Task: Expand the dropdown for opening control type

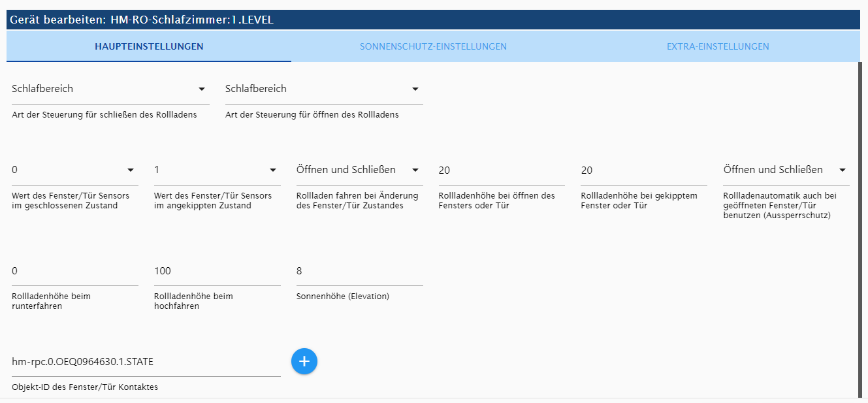Action: click(x=324, y=89)
